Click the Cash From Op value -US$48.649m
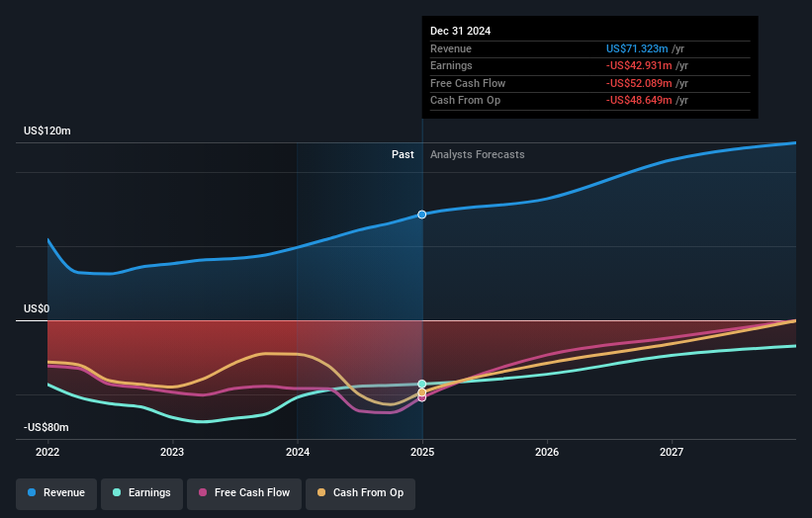 point(639,101)
